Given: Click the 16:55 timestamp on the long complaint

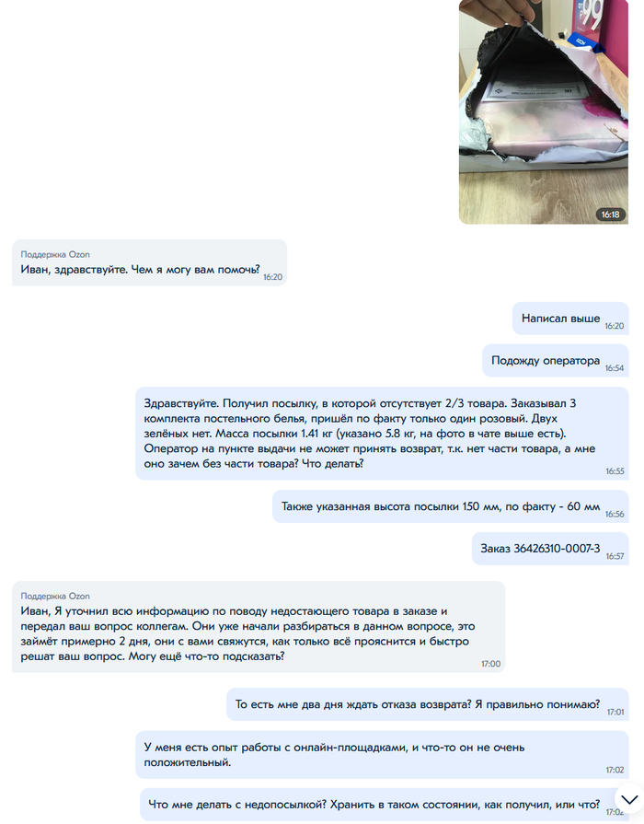Looking at the screenshot, I should 615,470.
